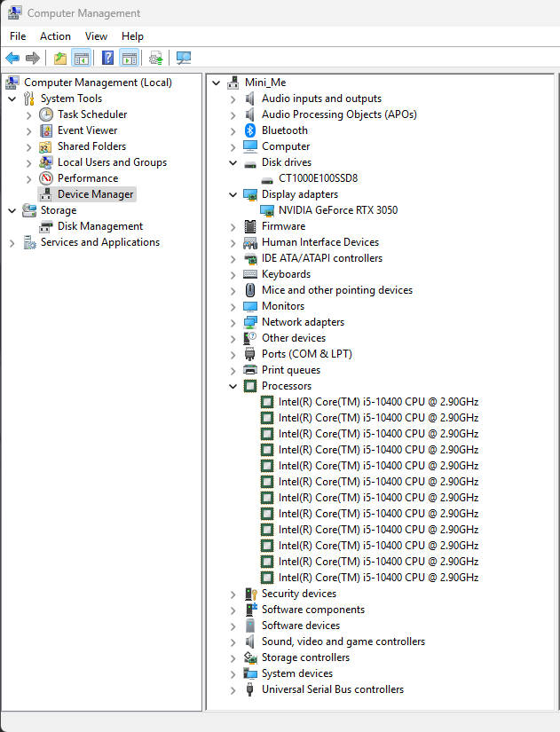
Task: Collapse the Processors category
Action: pos(233,386)
